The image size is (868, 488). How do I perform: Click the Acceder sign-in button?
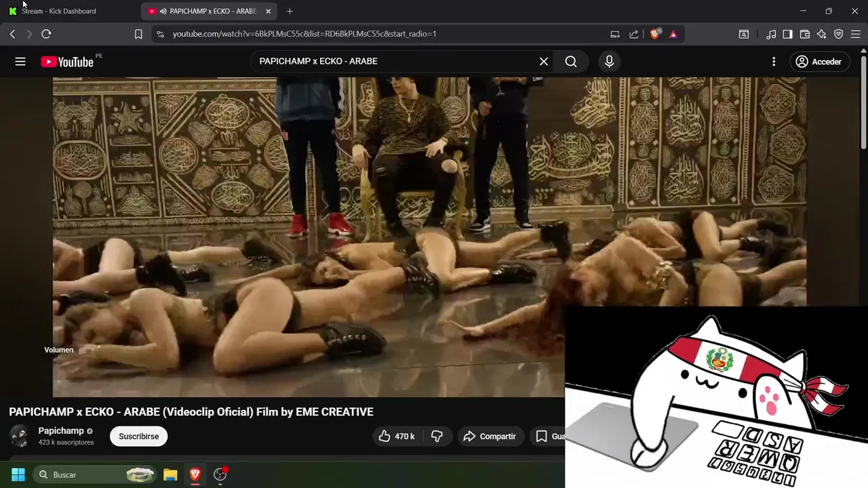[x=818, y=62]
